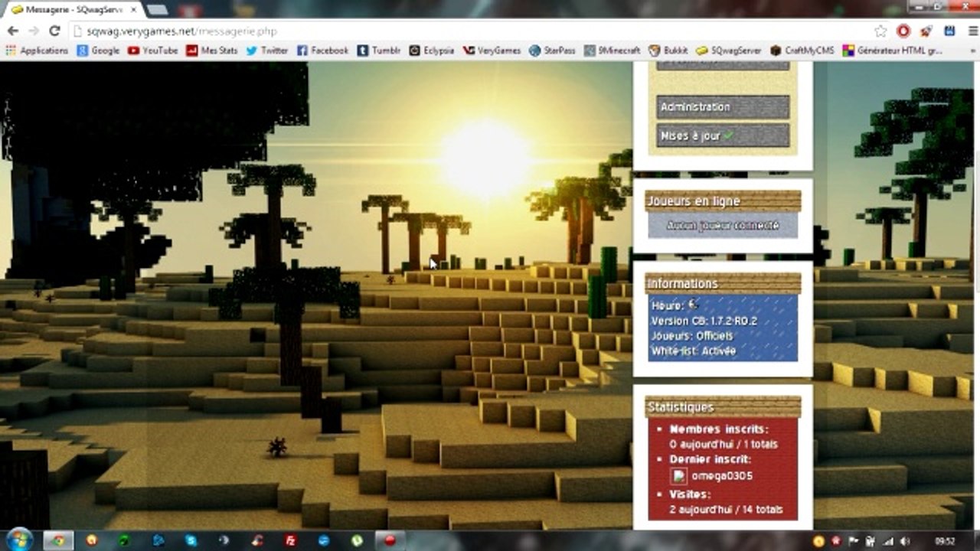Click the avatar thumbnail beside omega0305
The height and width of the screenshot is (551, 980).
click(678, 476)
